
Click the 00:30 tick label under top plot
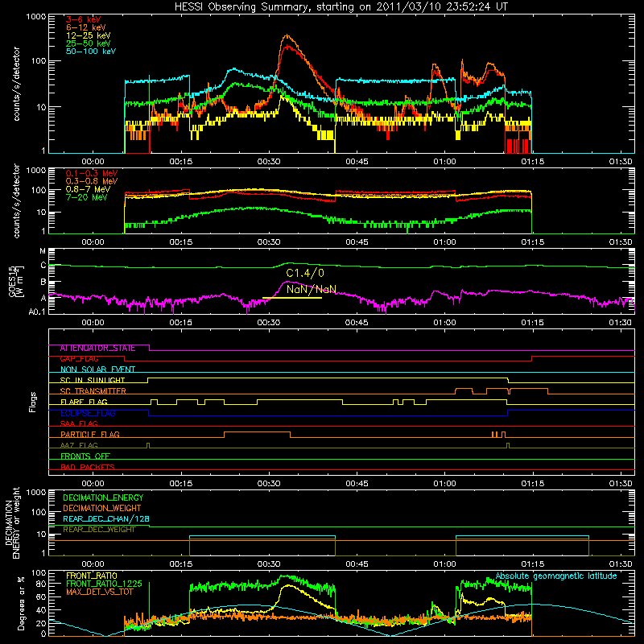click(269, 162)
